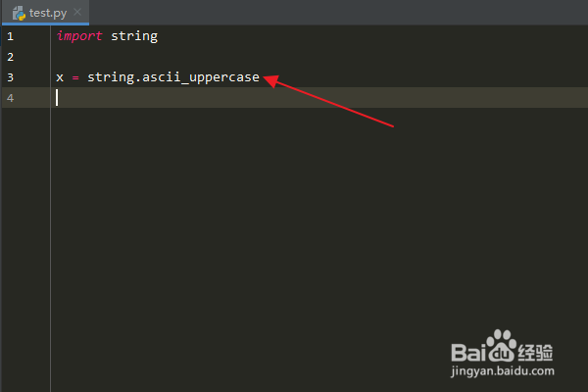Select line number 2 in the gutter
The image size is (588, 392).
point(10,57)
